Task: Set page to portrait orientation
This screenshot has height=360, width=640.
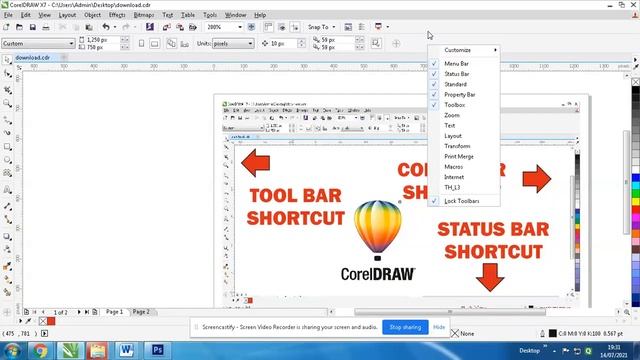Action: (141, 43)
